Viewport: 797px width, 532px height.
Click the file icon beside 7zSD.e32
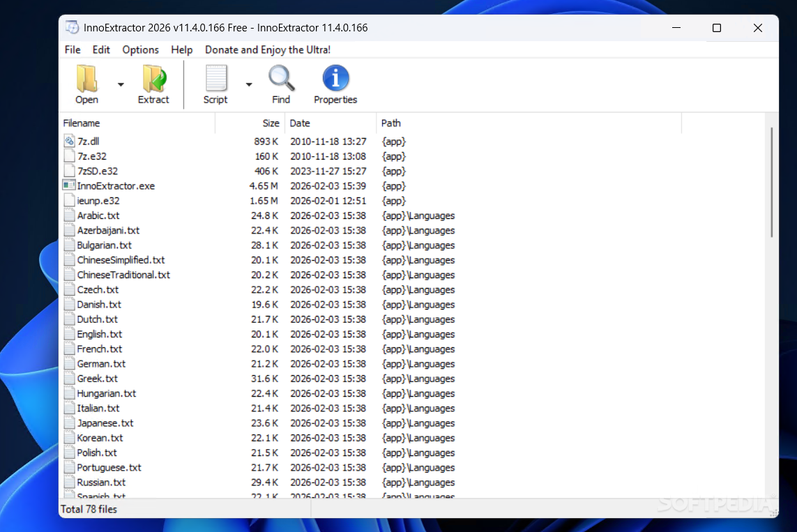tap(69, 171)
